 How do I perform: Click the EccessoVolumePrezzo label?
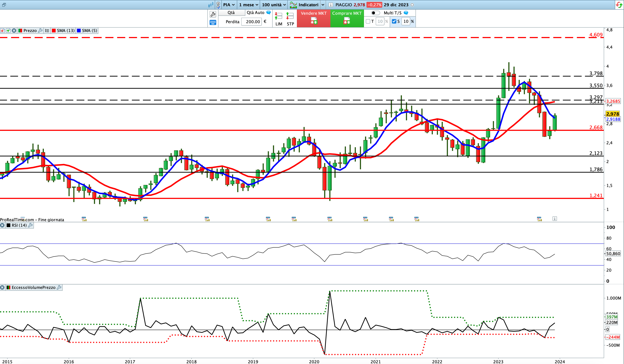[34, 287]
